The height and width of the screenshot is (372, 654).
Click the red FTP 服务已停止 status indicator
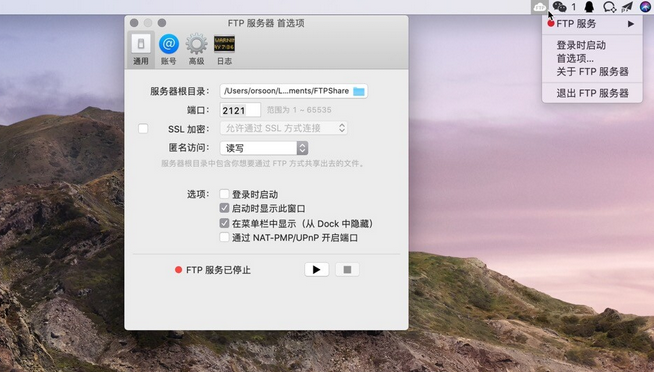coord(179,270)
